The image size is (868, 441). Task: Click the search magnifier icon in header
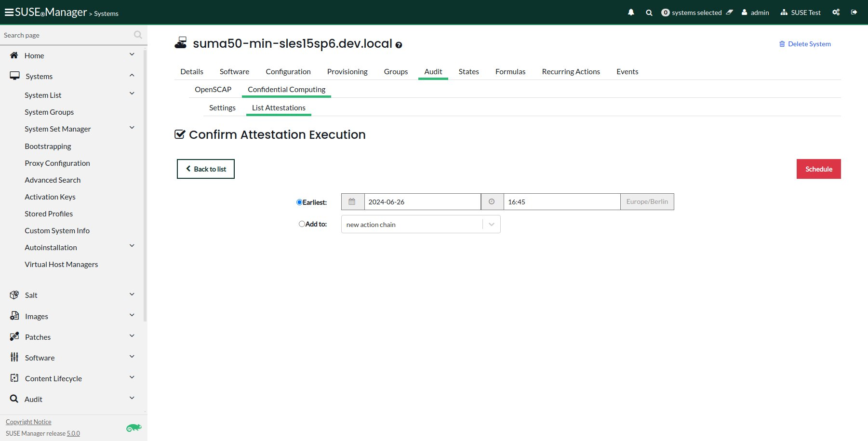click(649, 13)
